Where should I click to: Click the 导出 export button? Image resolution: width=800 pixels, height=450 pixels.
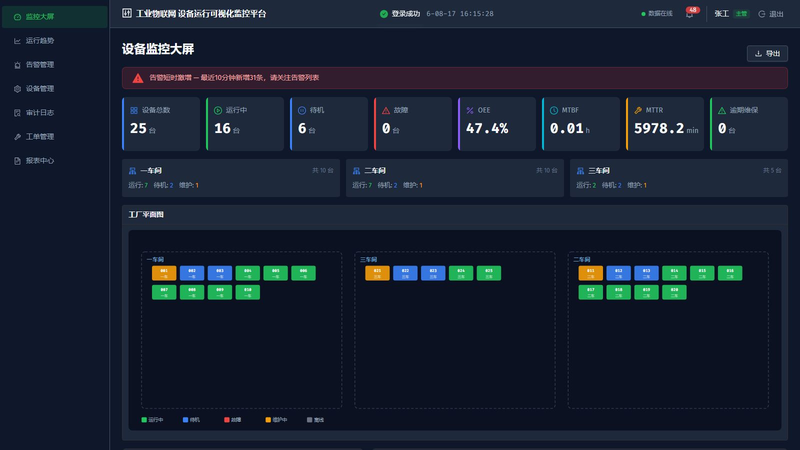(x=767, y=54)
